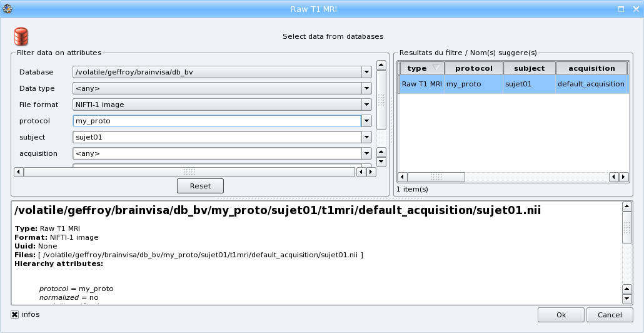Toggle the infos checkbox
Screen dimensions: 644x333
[14, 314]
